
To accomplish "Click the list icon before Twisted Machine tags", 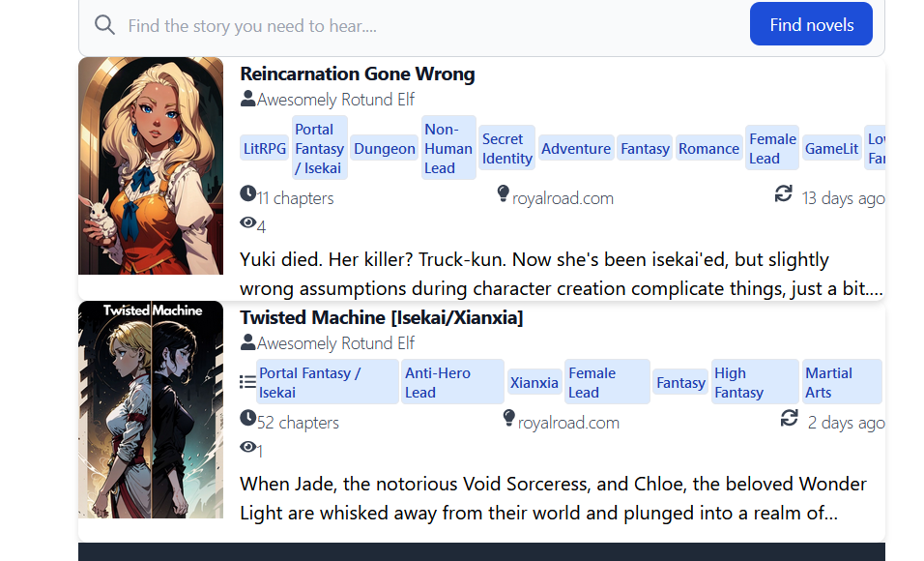I will point(247,382).
